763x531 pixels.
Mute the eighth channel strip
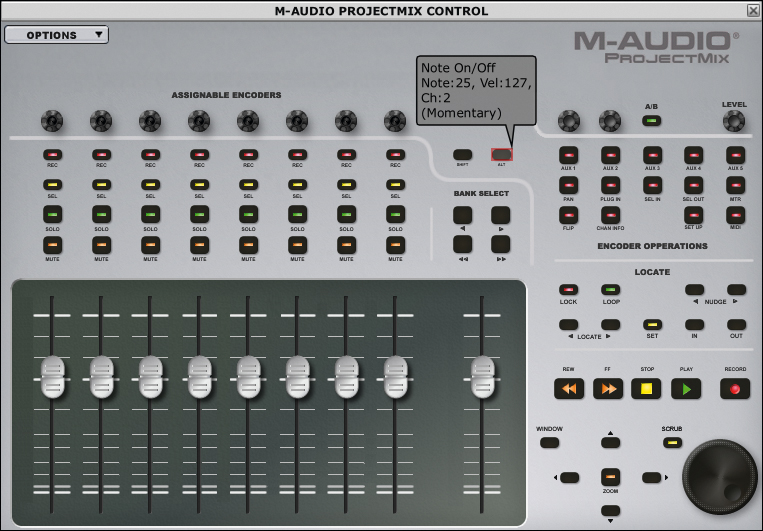pyautogui.click(x=395, y=245)
